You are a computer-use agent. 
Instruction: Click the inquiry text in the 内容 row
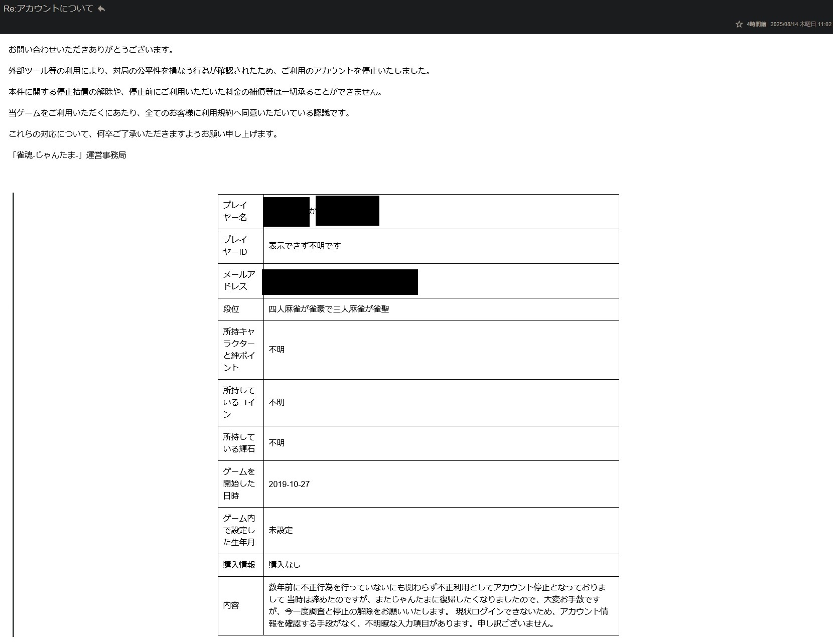(438, 605)
